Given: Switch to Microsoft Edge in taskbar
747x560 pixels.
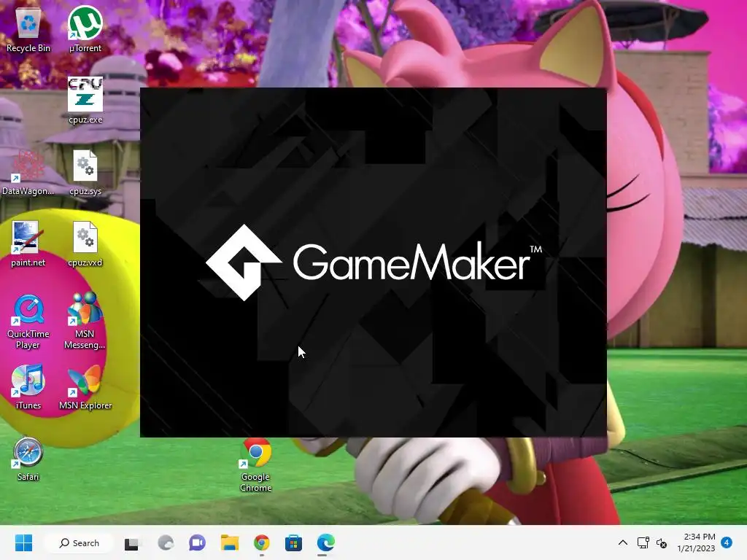Looking at the screenshot, I should point(326,542).
